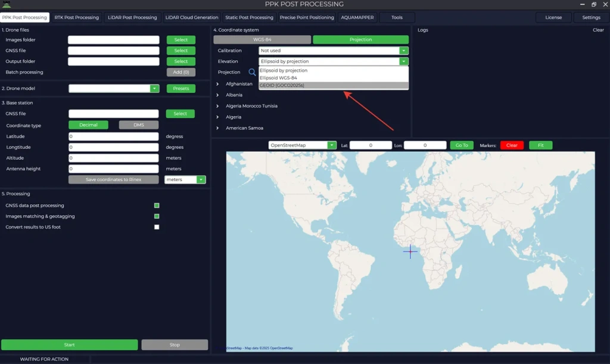Switch to the RTK Post Processing tab
This screenshot has width=610, height=364.
76,17
